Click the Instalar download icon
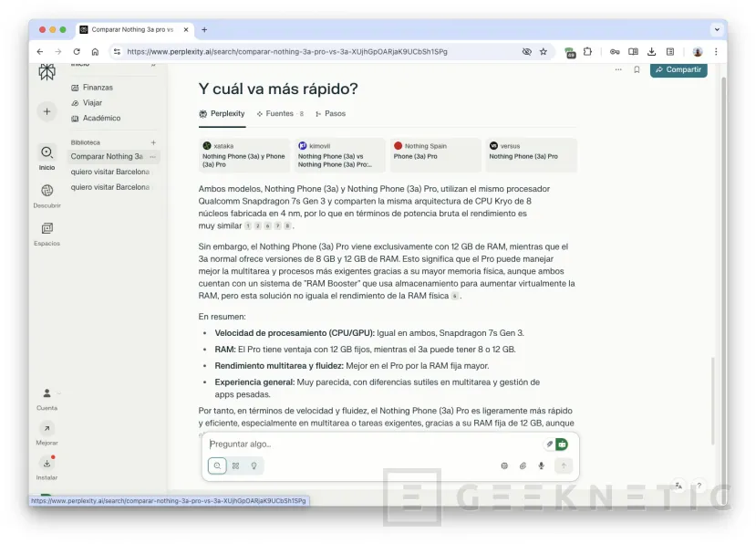The height and width of the screenshot is (544, 756). click(x=47, y=464)
